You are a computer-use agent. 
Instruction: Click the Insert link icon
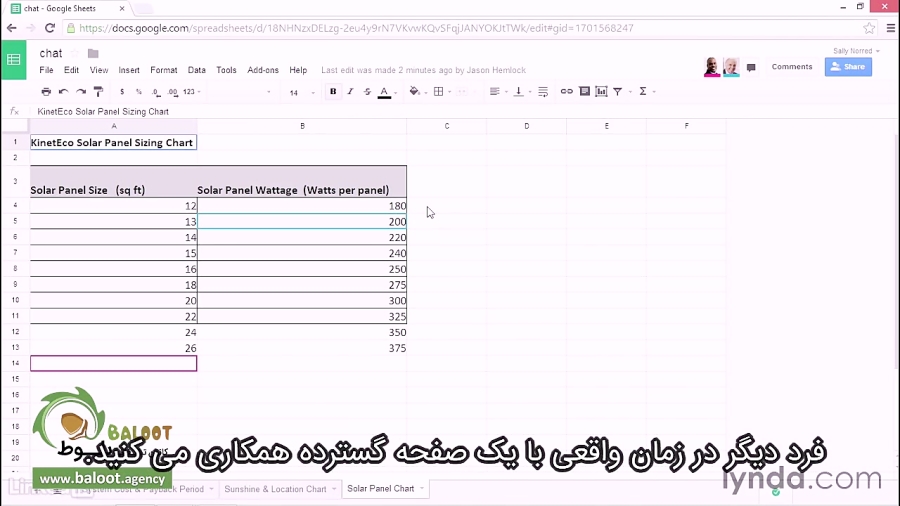tap(567, 92)
